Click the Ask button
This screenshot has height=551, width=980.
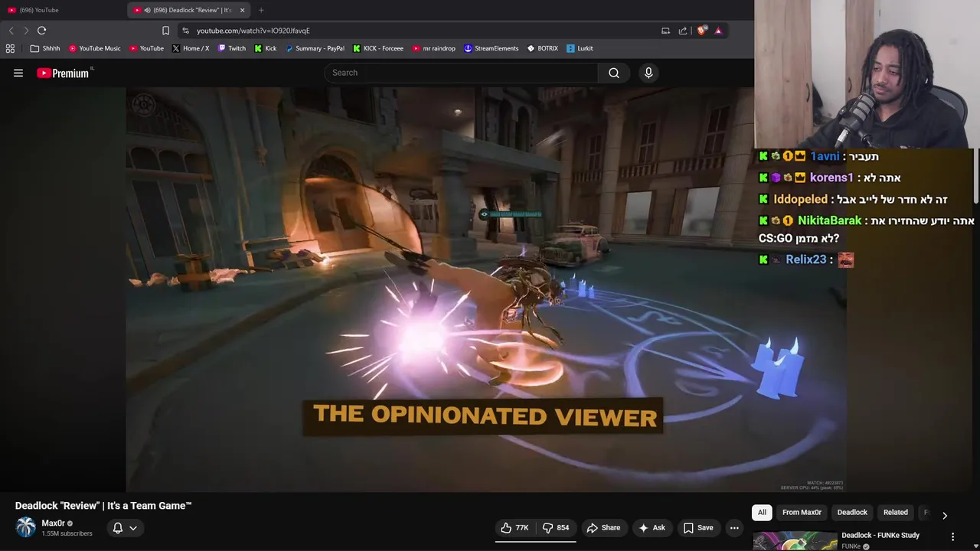652,528
